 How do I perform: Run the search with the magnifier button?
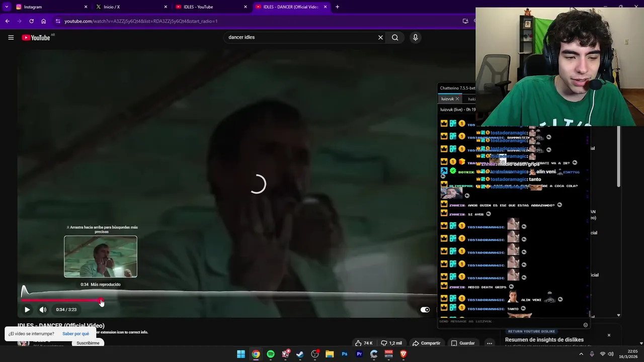pos(395,37)
